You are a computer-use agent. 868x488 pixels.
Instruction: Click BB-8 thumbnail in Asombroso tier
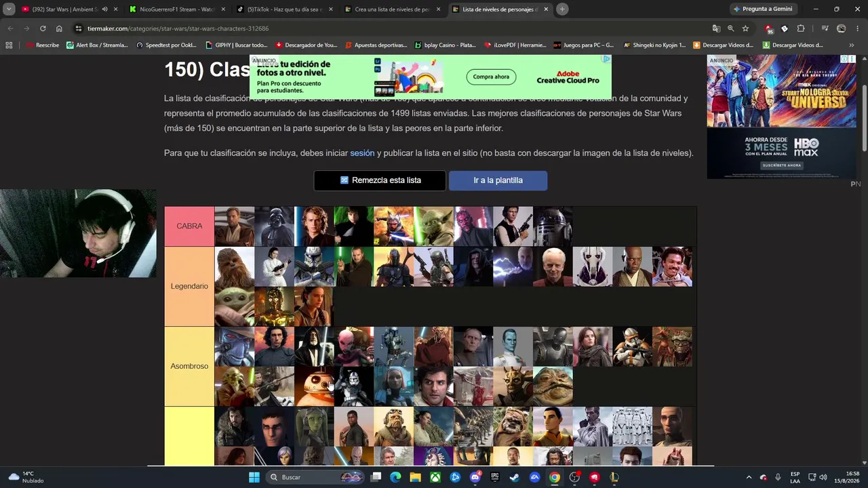[x=315, y=386]
